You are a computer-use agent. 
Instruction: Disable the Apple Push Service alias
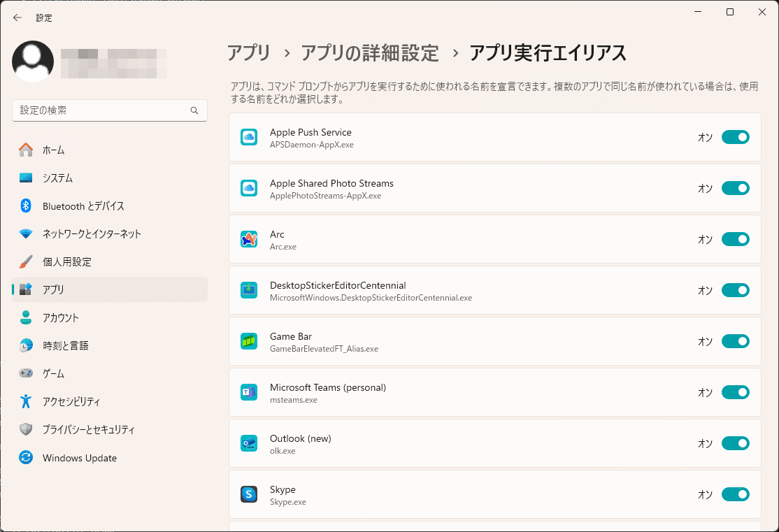[735, 137]
